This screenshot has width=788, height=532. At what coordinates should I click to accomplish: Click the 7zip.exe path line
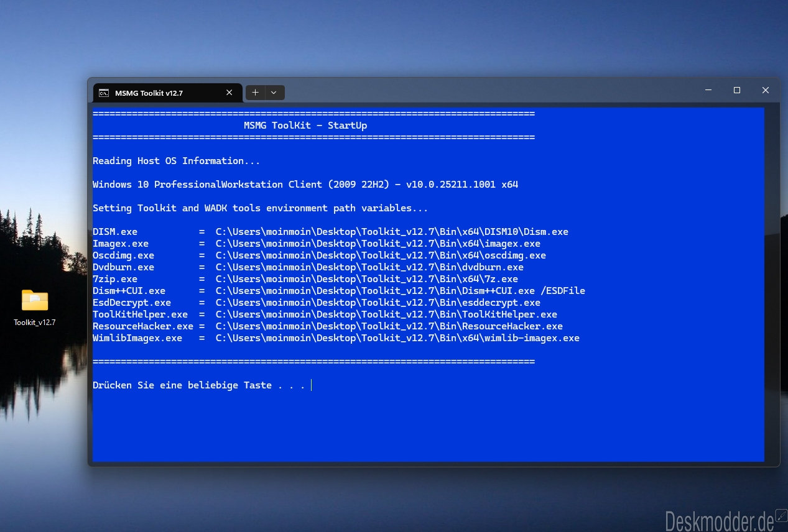tap(305, 279)
